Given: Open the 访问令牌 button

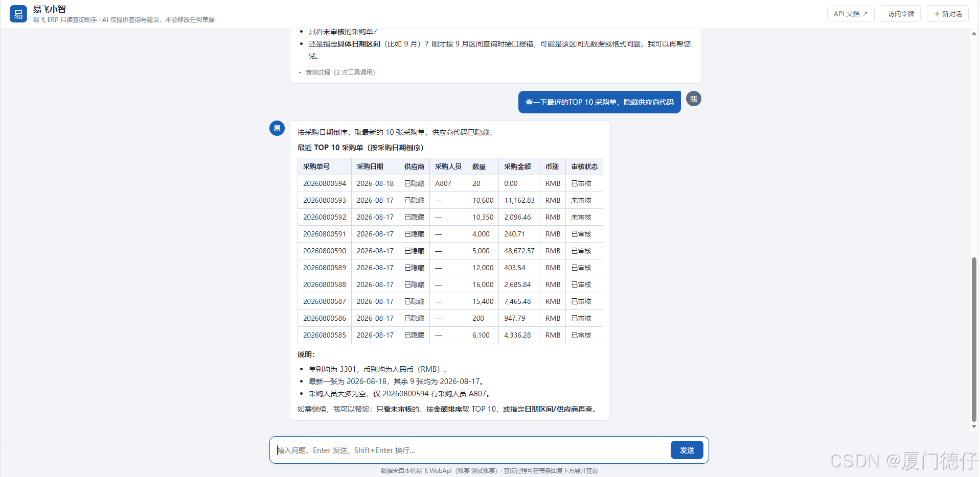Looking at the screenshot, I should click(901, 14).
